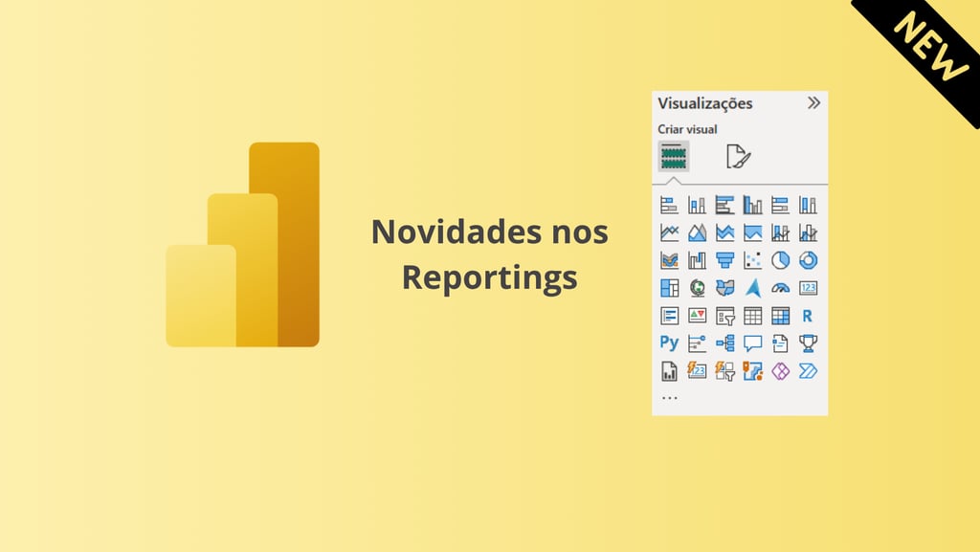Image resolution: width=980 pixels, height=552 pixels.
Task: Create a Matrix visual
Action: (780, 316)
